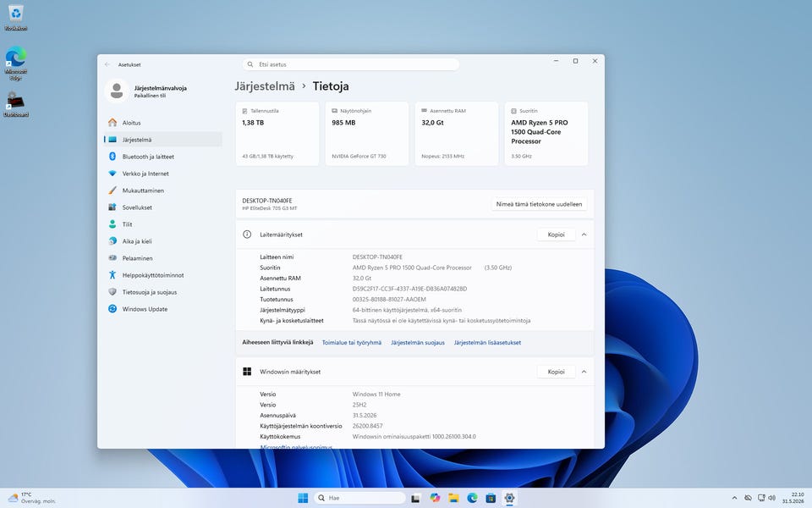
Task: Click the 26200.8457 build number
Action: tap(367, 426)
